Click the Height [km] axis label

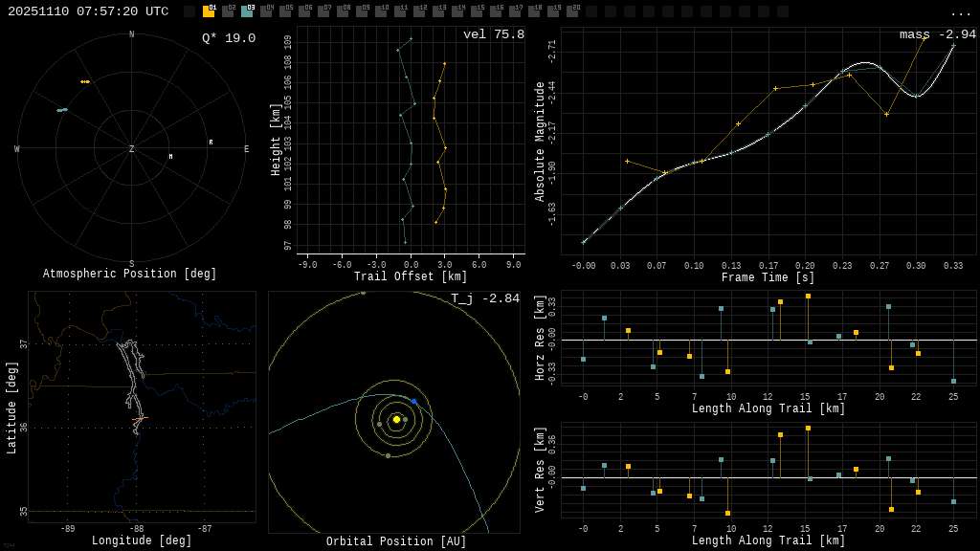click(x=275, y=140)
